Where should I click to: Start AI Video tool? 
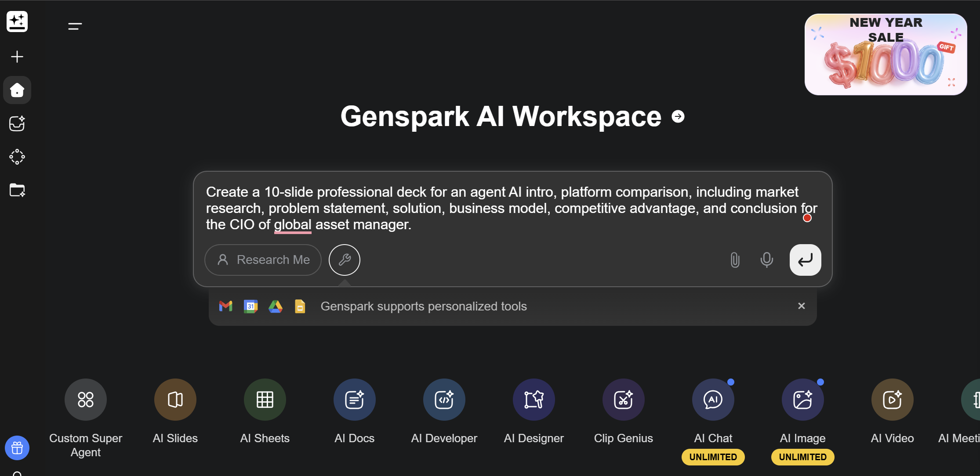[x=892, y=400]
